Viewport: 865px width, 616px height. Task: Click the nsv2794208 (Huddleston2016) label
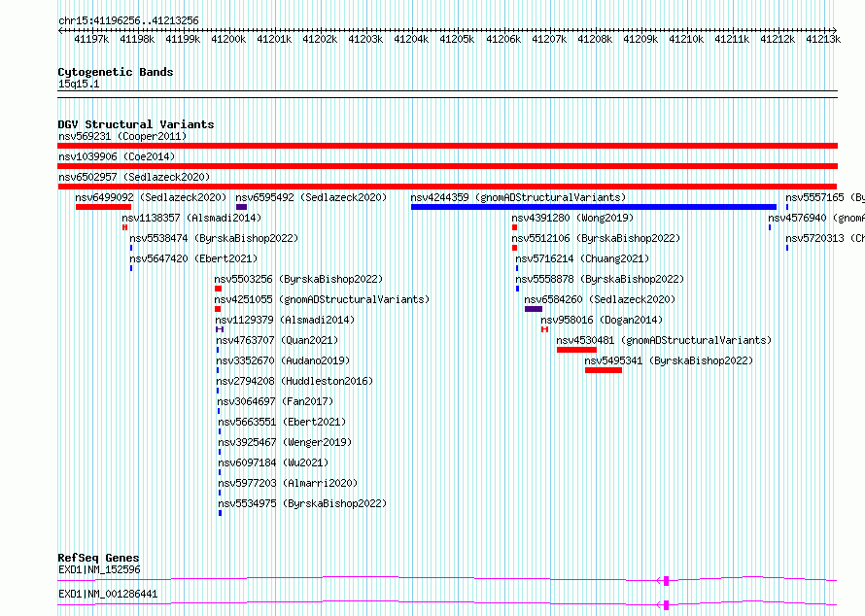point(294,381)
